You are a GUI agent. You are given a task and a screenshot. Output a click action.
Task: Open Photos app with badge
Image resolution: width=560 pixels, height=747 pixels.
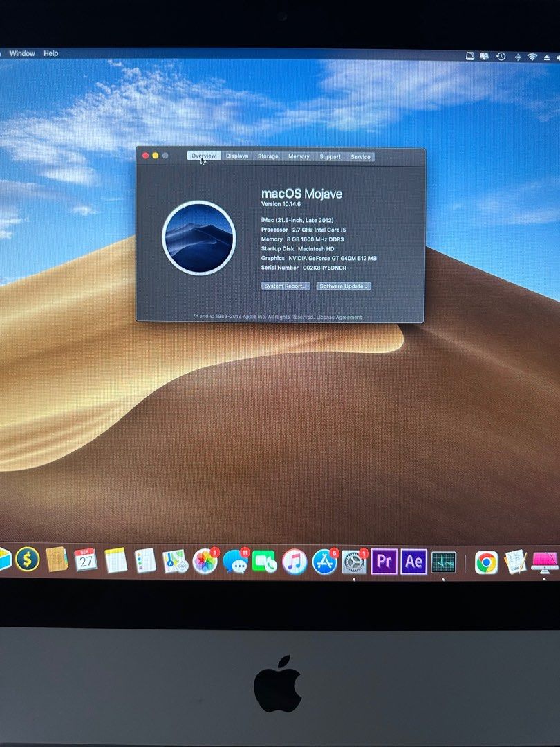205,561
